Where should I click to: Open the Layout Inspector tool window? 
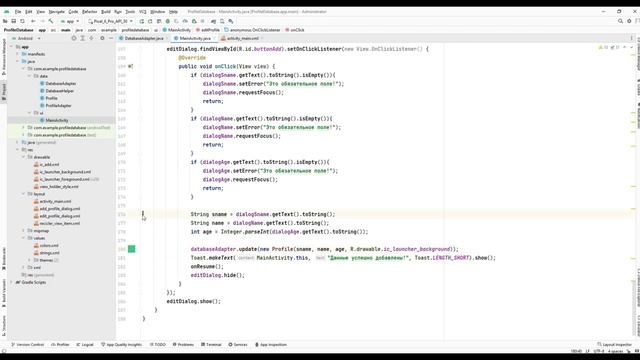coord(614,345)
